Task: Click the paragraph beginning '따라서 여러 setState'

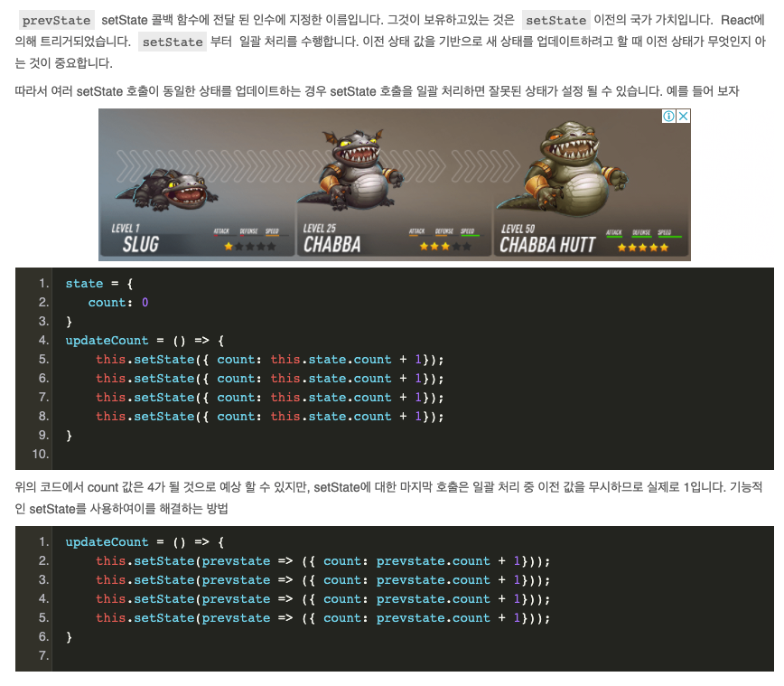Action: pyautogui.click(x=377, y=91)
